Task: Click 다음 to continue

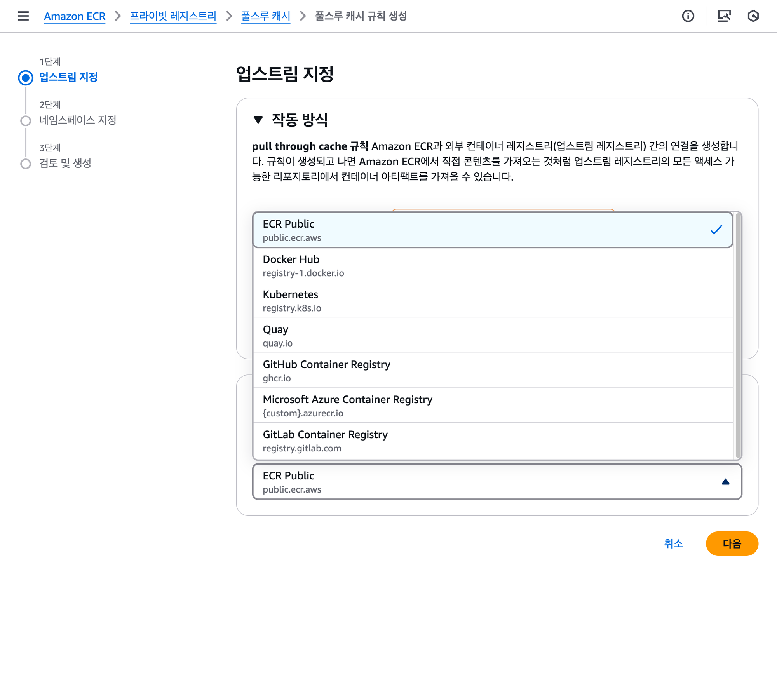Action: (732, 543)
